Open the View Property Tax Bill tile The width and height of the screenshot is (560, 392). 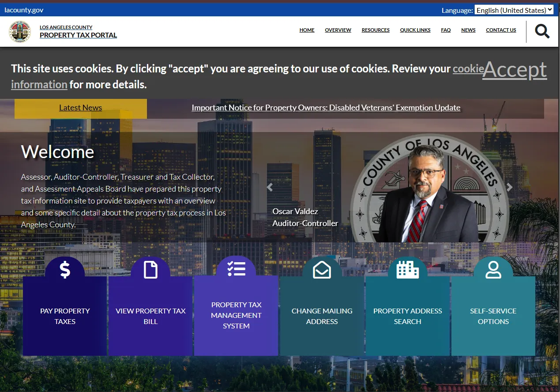point(150,316)
